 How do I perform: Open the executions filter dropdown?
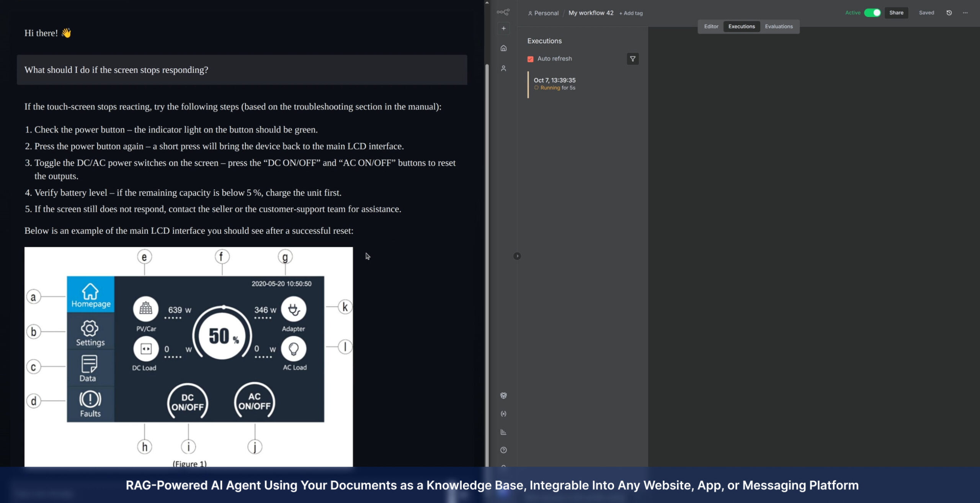pos(632,59)
